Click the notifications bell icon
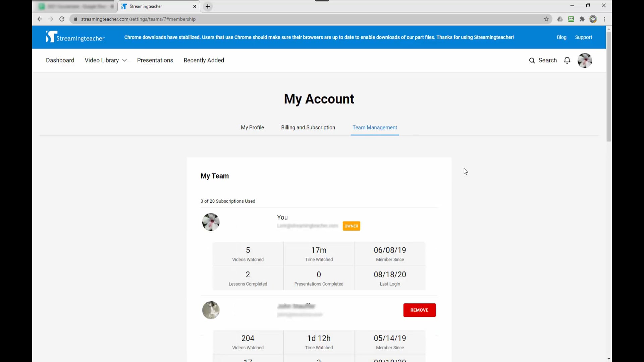Image resolution: width=644 pixels, height=362 pixels. pos(568,60)
